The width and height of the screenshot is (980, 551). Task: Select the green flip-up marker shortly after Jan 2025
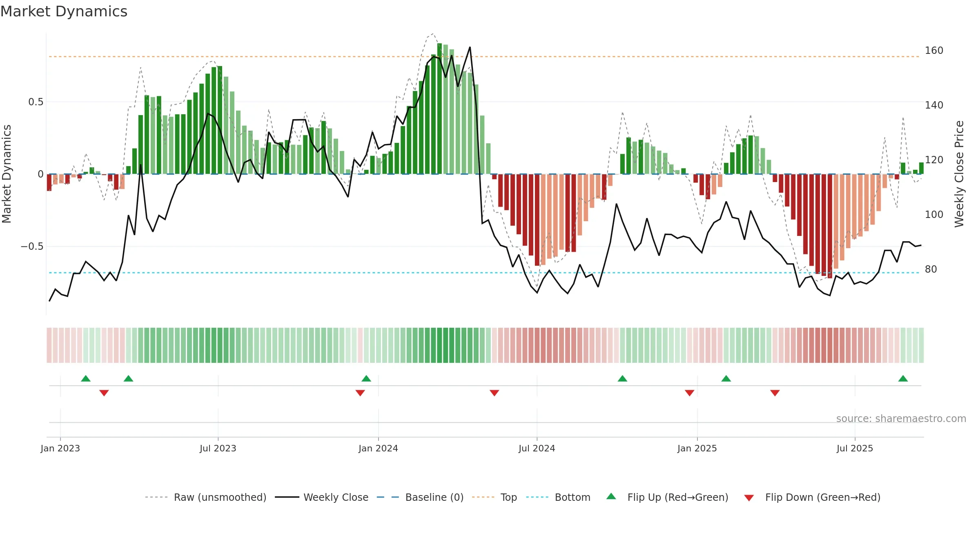click(726, 378)
